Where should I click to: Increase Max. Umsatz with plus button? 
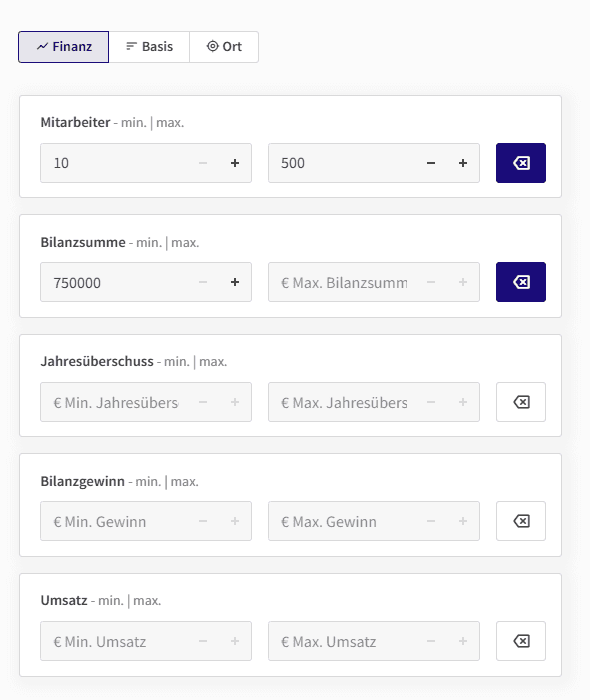[x=463, y=641]
